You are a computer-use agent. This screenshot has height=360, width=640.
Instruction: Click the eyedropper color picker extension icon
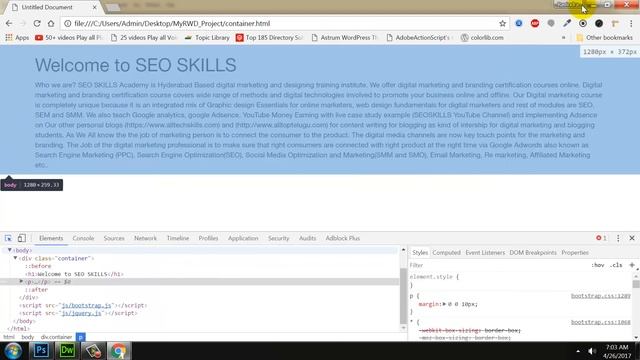pyautogui.click(x=567, y=24)
